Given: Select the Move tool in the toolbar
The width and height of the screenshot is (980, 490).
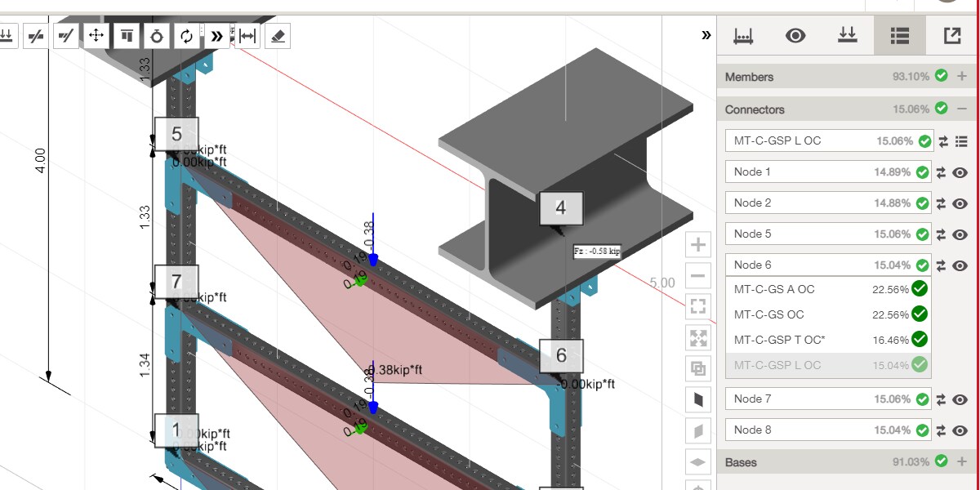Looking at the screenshot, I should [96, 35].
